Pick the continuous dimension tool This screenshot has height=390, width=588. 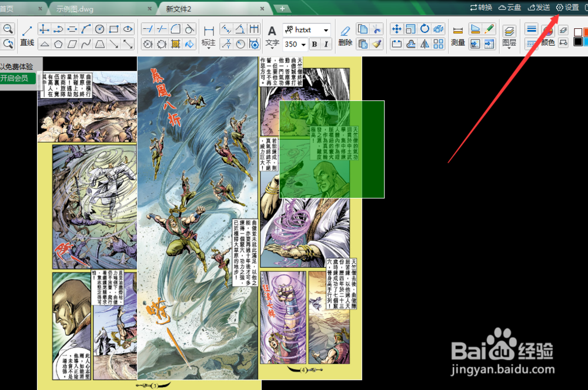coord(254,29)
